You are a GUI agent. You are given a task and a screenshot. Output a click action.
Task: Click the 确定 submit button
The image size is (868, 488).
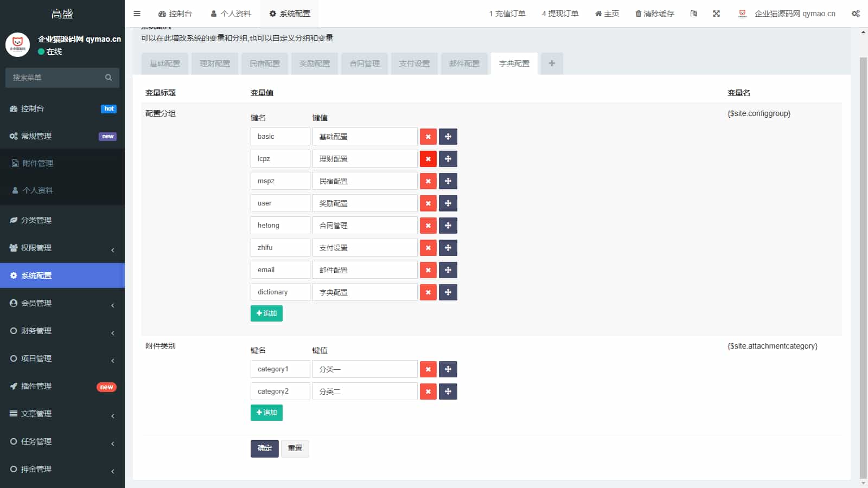pyautogui.click(x=264, y=448)
